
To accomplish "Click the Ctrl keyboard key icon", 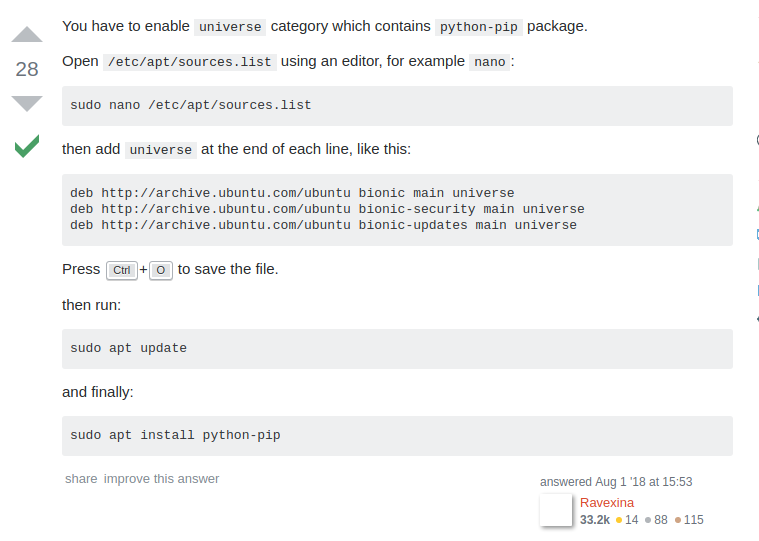I will pyautogui.click(x=121, y=270).
